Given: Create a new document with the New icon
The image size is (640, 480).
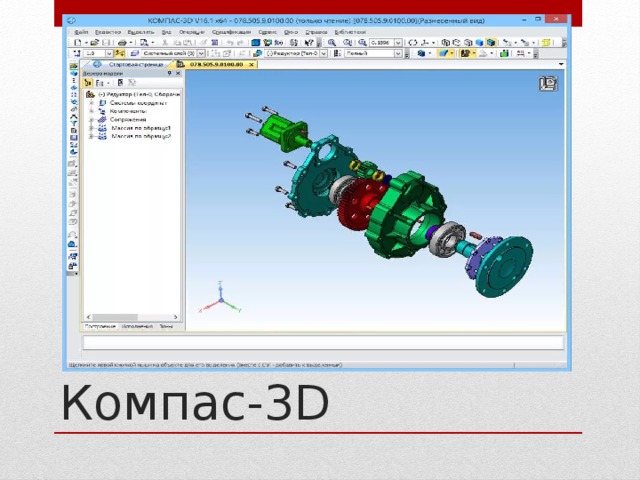Looking at the screenshot, I should coord(78,42).
